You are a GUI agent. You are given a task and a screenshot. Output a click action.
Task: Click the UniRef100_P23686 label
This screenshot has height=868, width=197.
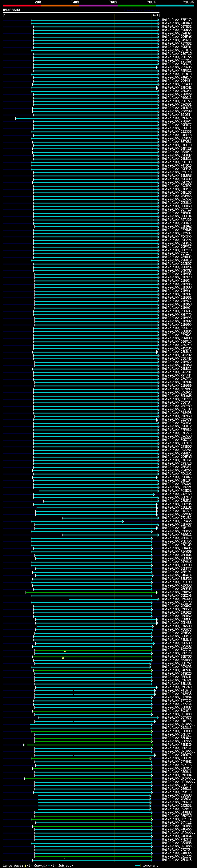click(x=177, y=67)
